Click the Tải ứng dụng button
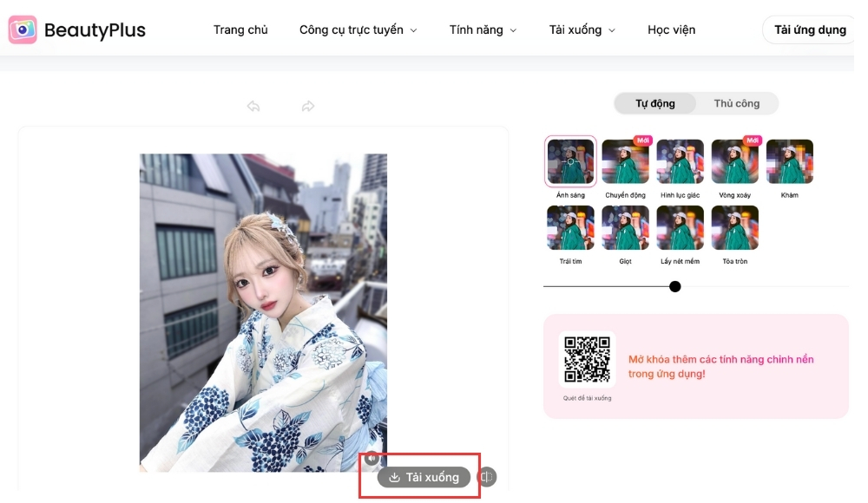This screenshot has height=503, width=868. point(809,30)
